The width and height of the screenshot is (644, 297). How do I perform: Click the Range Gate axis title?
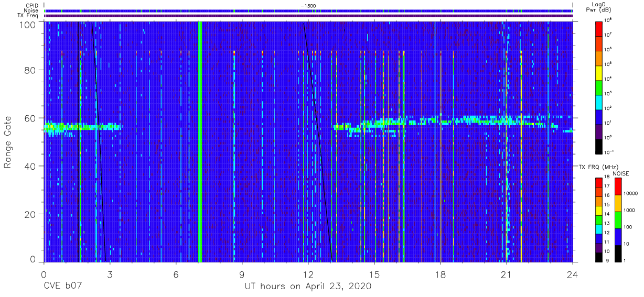(8, 142)
